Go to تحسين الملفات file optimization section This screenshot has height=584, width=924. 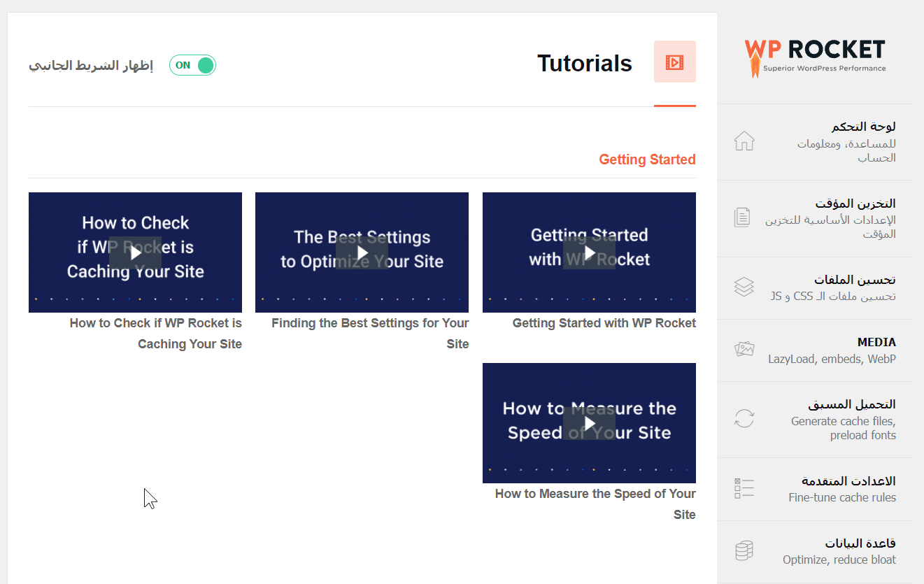pos(816,288)
